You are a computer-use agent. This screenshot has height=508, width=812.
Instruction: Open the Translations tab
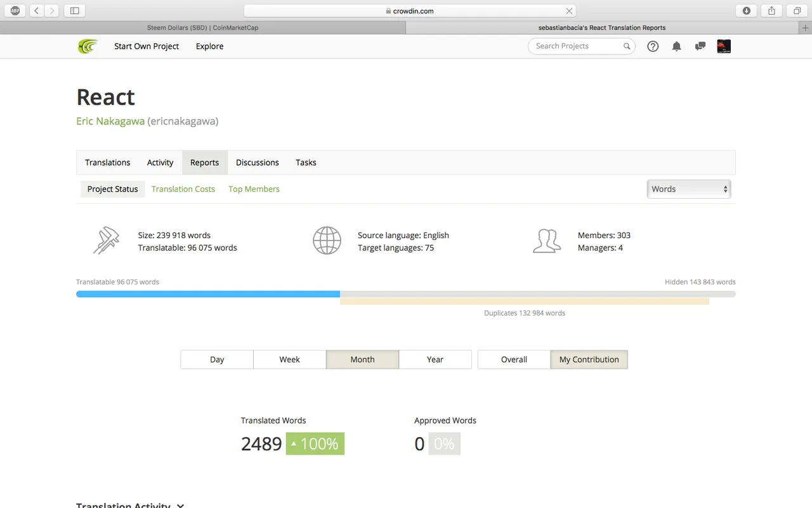(108, 163)
